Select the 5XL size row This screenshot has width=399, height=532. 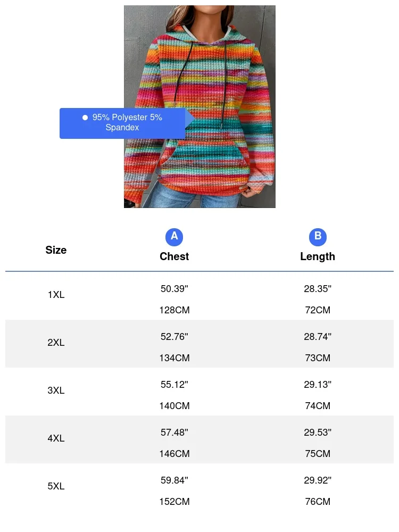(x=199, y=487)
